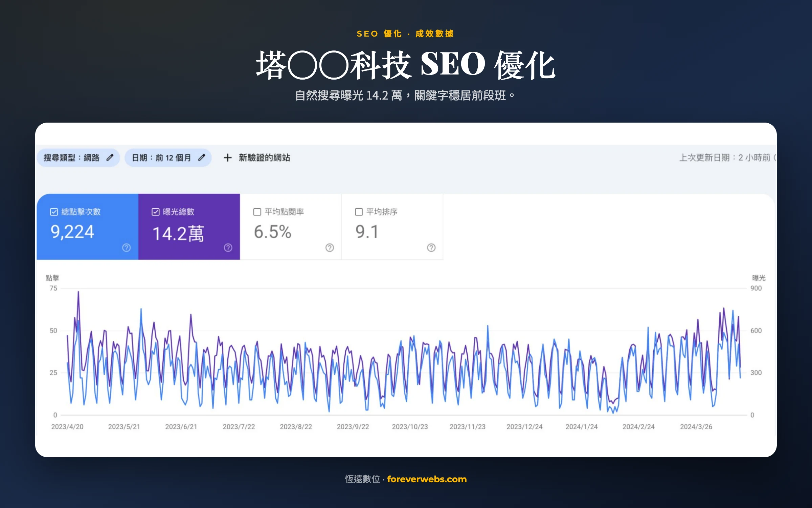Click the 2024/3/26 date axis label

tap(696, 427)
